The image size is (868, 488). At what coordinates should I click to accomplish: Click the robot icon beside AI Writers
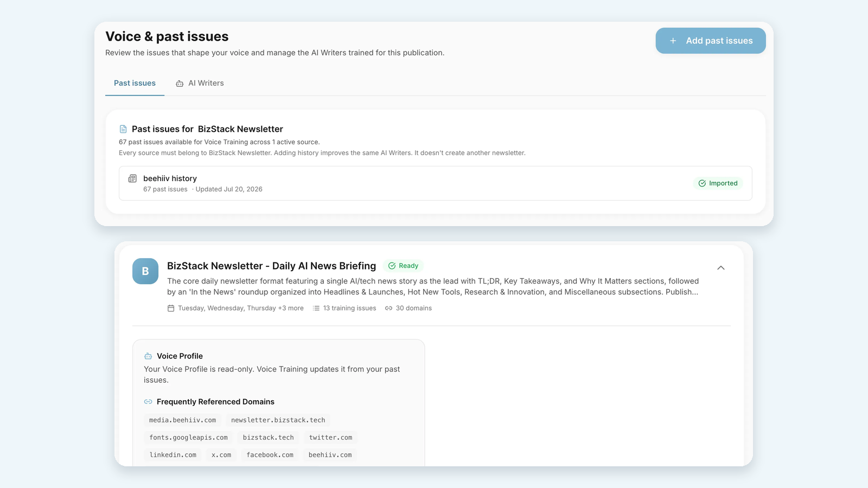[180, 84]
